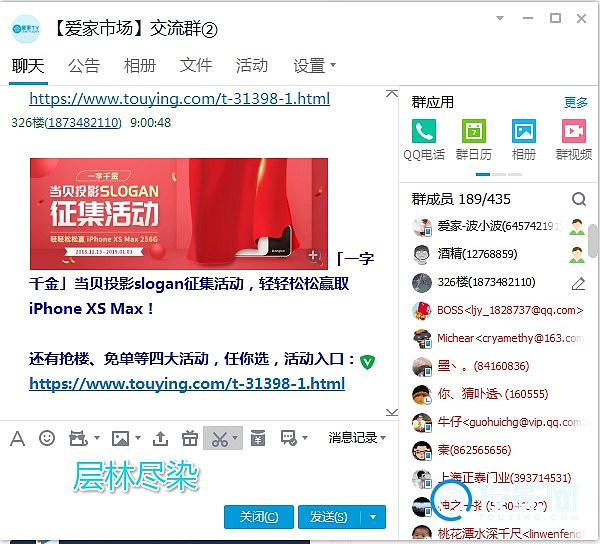
Task: Open title bar triangle menu
Action: [x=500, y=18]
